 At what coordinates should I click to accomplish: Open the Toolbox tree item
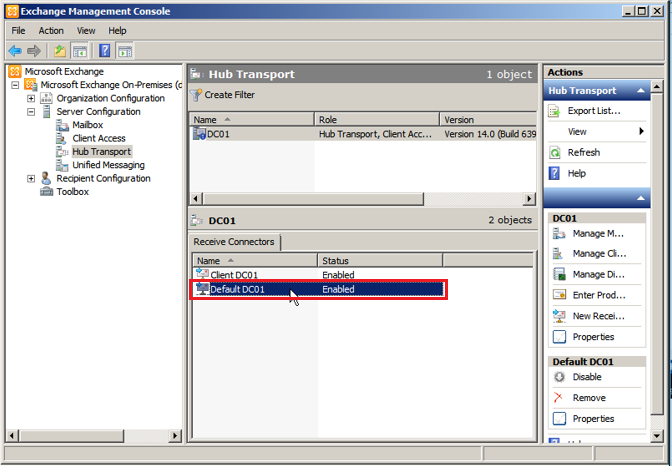pos(72,192)
